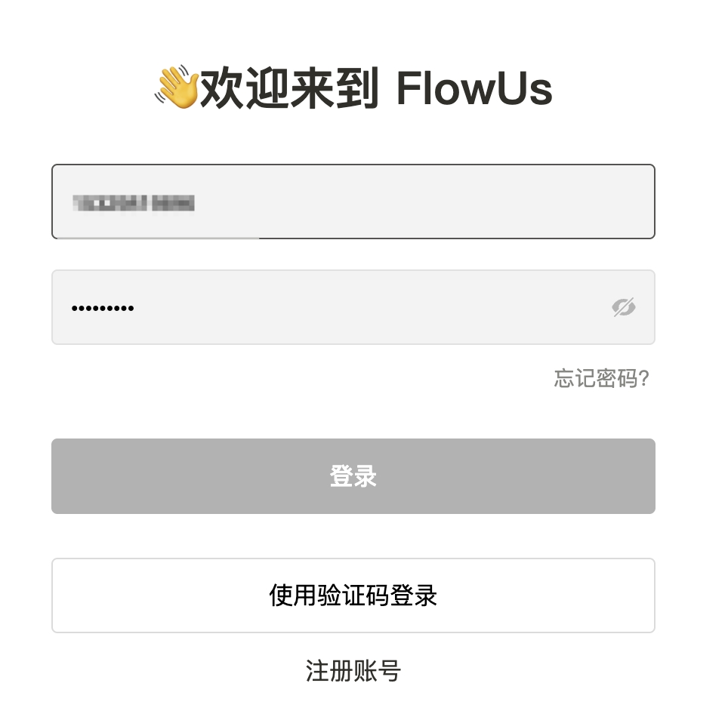Open the 忘记密码 password recovery link

(x=601, y=380)
